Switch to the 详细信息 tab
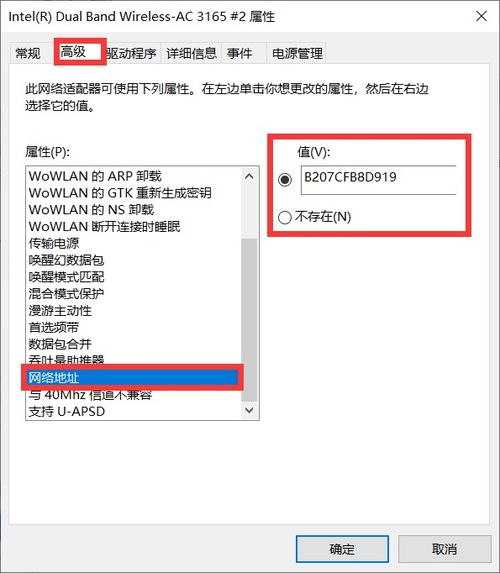The height and width of the screenshot is (573, 500). tap(191, 54)
